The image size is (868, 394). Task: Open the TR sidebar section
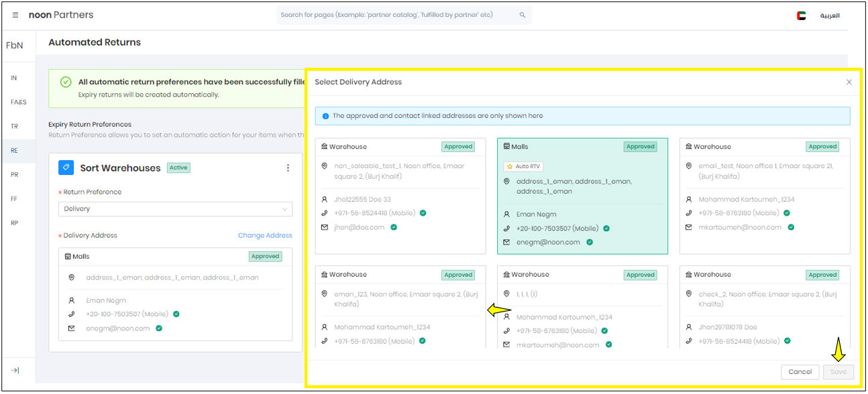coord(14,126)
